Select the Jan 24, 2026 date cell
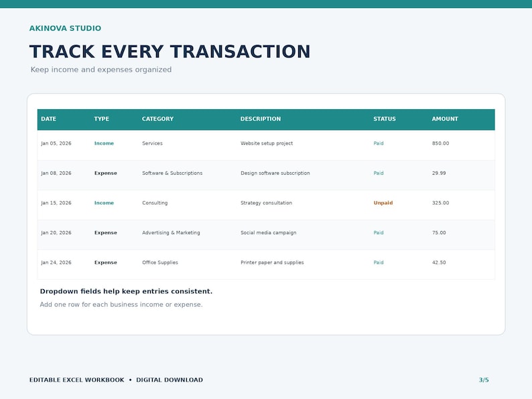 [56, 262]
